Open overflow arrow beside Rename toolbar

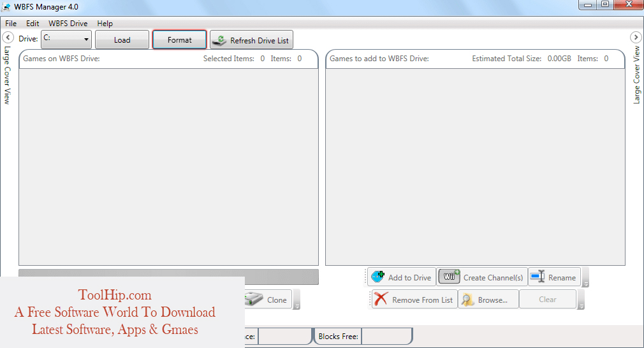pos(586,278)
